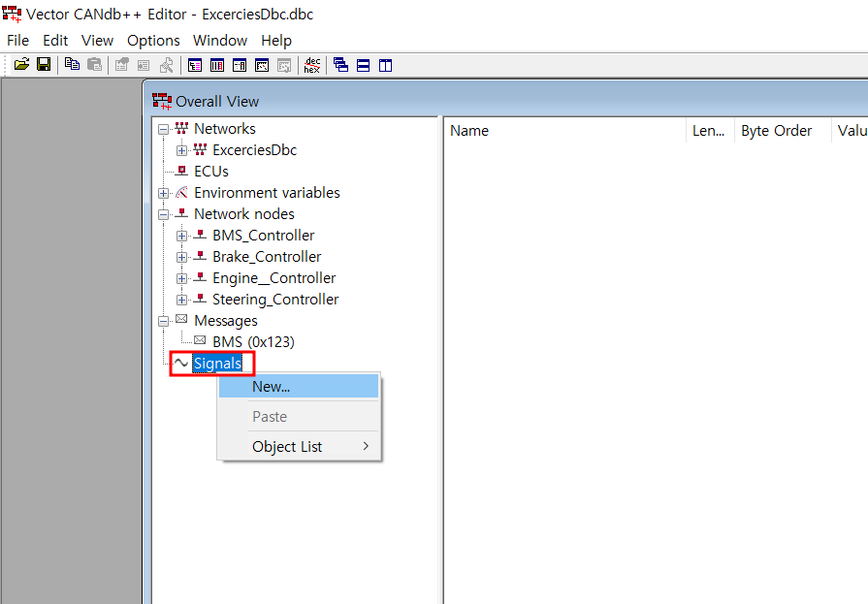Open the Help menu

pos(276,41)
